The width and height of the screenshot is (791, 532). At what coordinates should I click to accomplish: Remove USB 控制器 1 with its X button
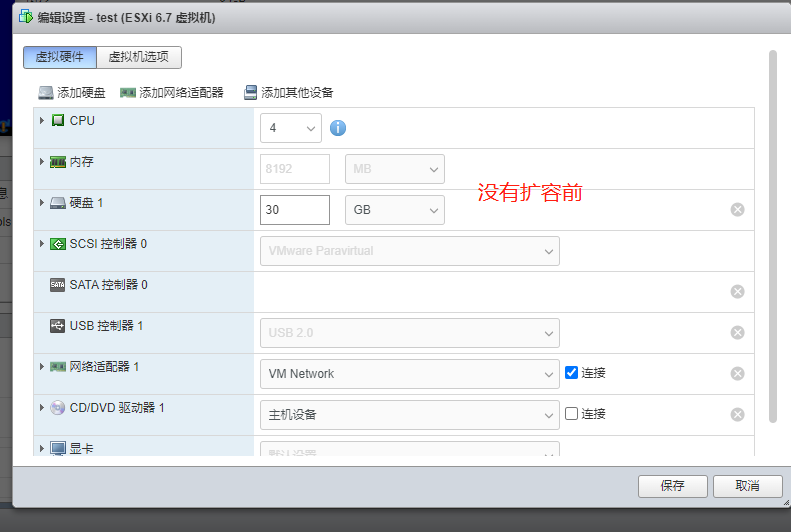[738, 333]
